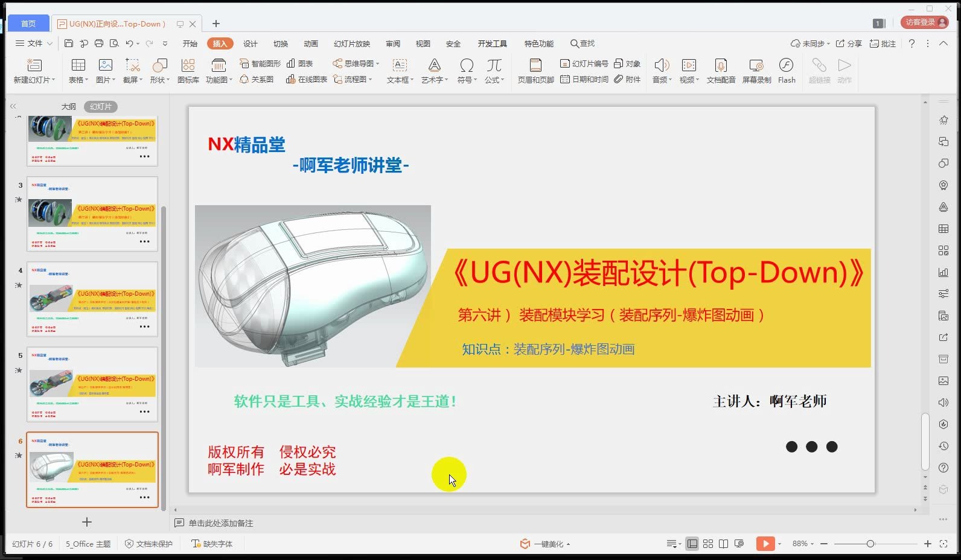This screenshot has width=961, height=560.
Task: Insert 智能图形 smart graphic
Action: [x=260, y=63]
